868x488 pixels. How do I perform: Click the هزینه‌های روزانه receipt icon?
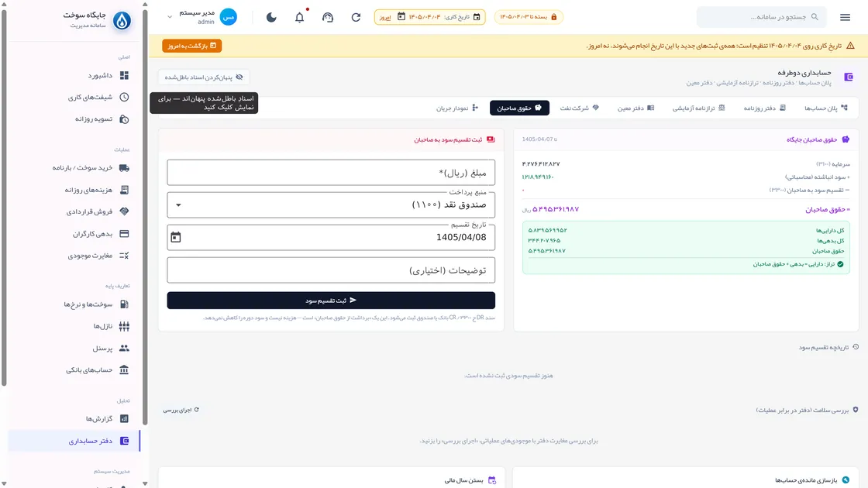click(x=124, y=190)
